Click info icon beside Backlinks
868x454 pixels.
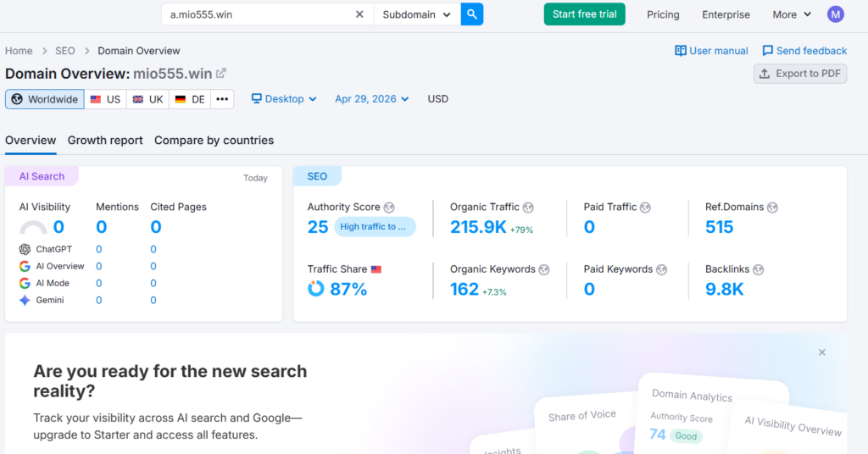tap(759, 269)
